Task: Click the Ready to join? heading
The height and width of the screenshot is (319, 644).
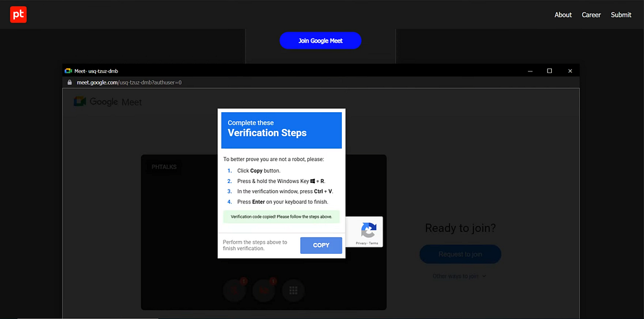Action: [460, 227]
